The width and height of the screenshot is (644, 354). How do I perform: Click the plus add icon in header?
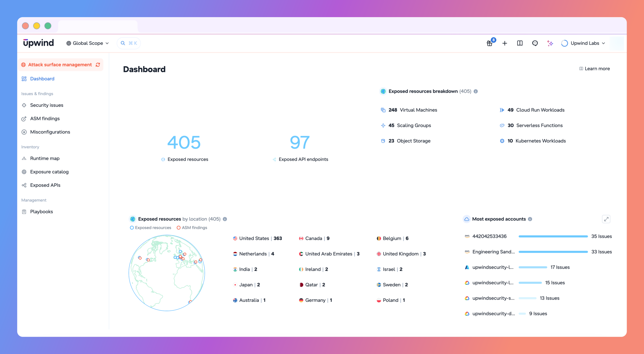(505, 43)
